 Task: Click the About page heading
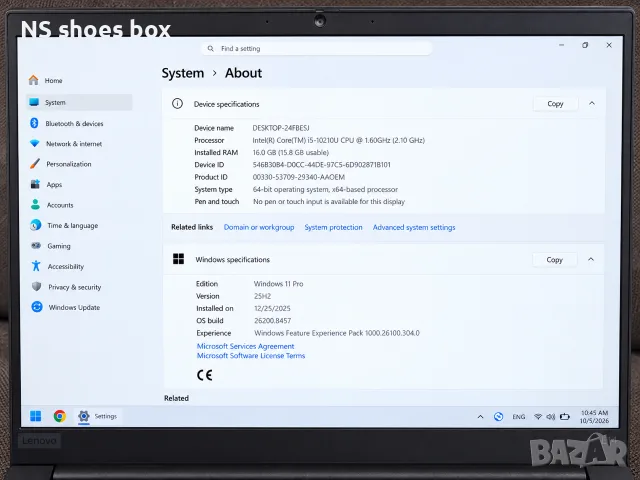pos(243,73)
